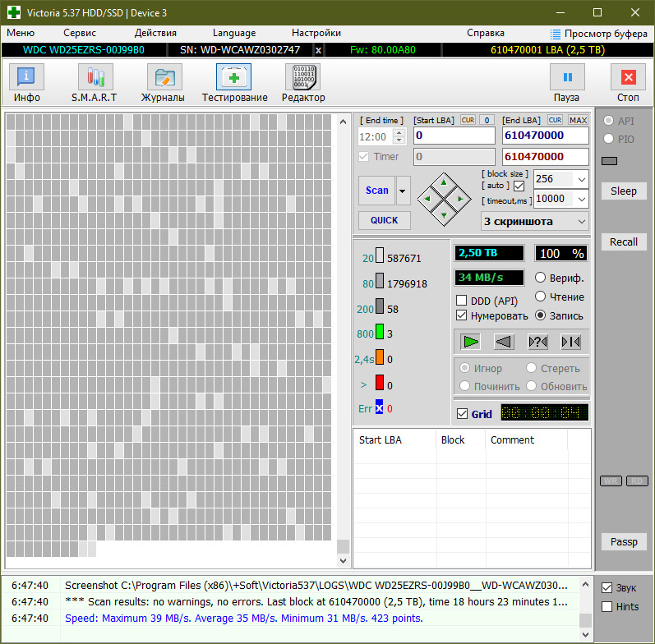Open the timeout 10000 ms dropdown

tap(581, 199)
